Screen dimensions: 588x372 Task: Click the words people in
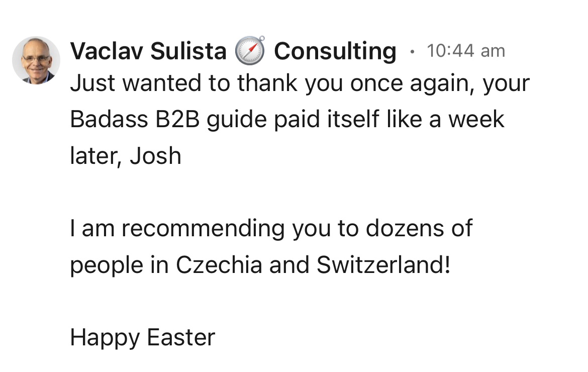[x=119, y=266]
